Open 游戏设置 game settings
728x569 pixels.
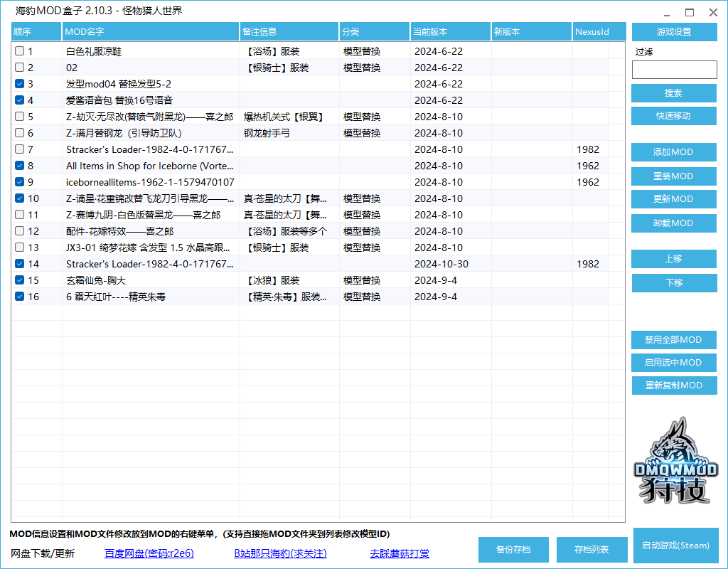674,31
